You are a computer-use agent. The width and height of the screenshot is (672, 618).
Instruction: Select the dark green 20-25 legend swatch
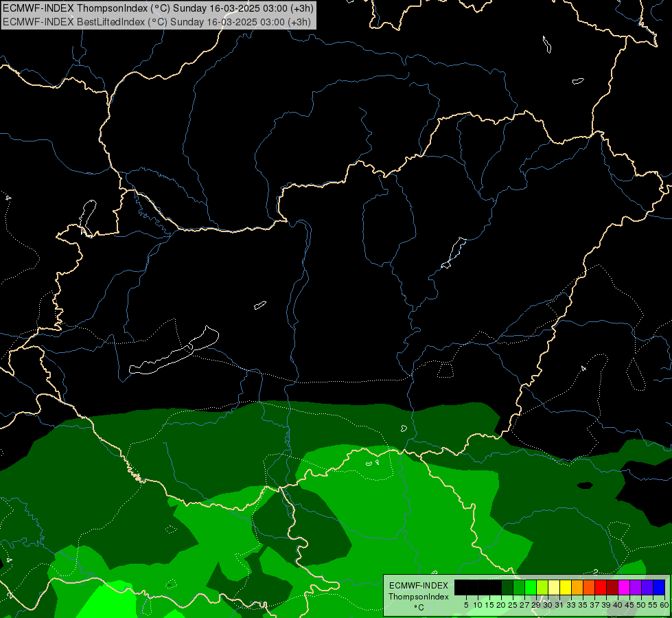507,587
